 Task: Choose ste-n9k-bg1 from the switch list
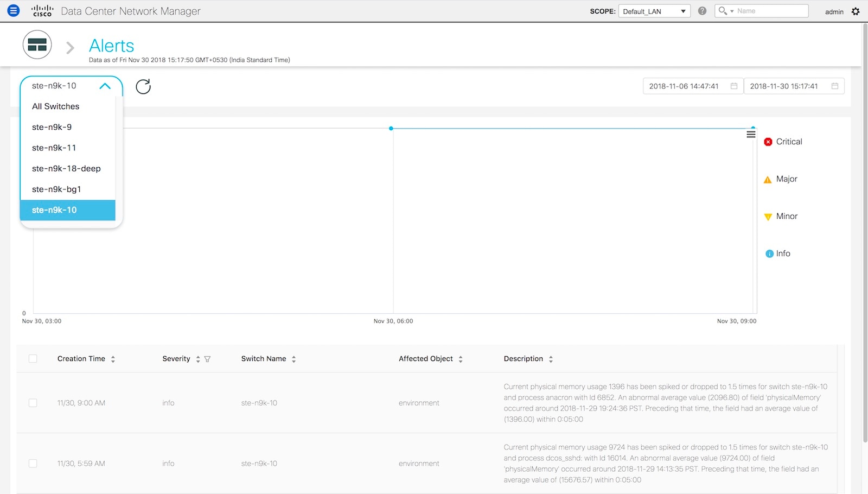68,189
